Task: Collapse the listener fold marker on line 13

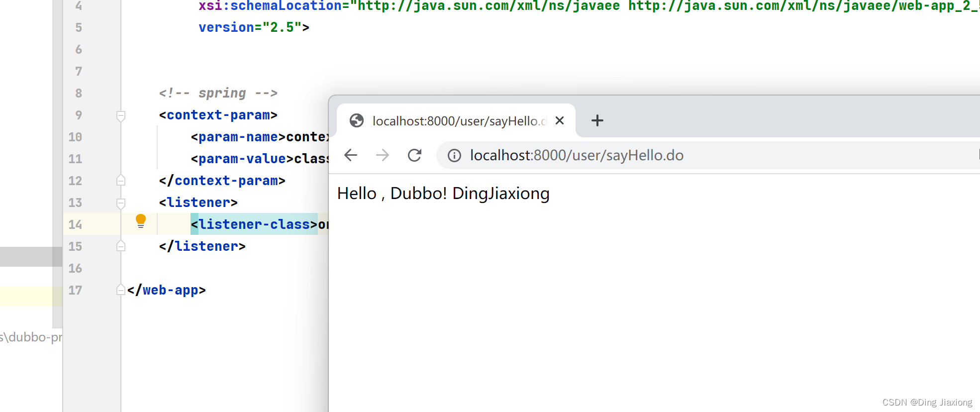Action: pyautogui.click(x=121, y=203)
